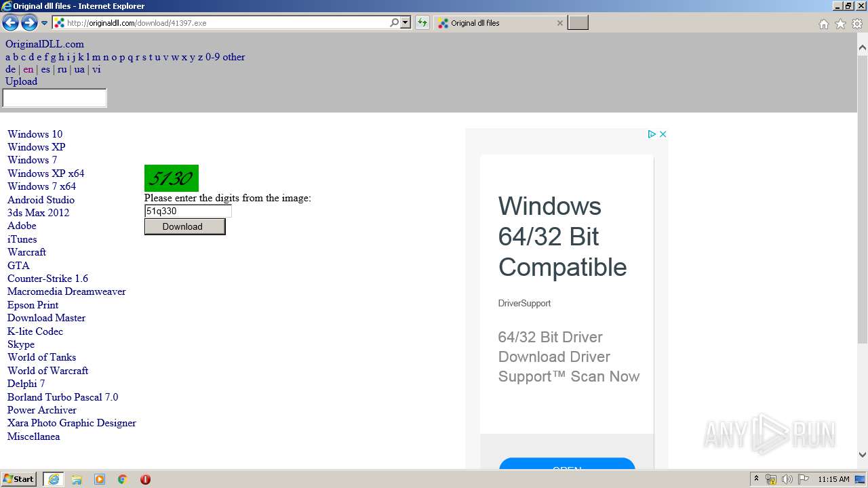Open the Android Studio category

coord(41,200)
